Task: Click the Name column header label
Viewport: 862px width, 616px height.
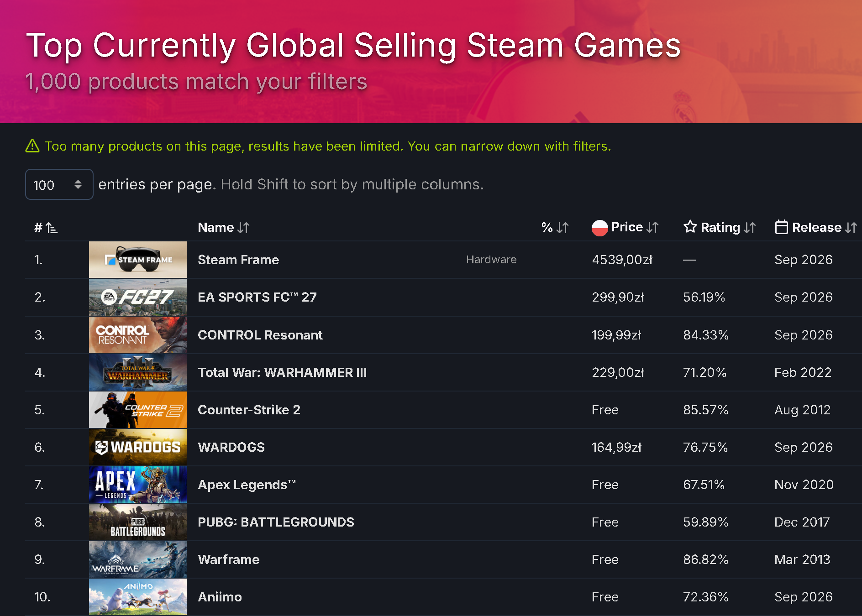Action: tap(216, 227)
